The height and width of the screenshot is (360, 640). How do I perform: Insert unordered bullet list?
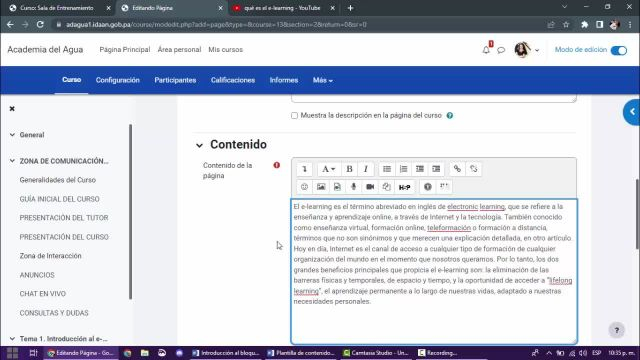click(387, 169)
